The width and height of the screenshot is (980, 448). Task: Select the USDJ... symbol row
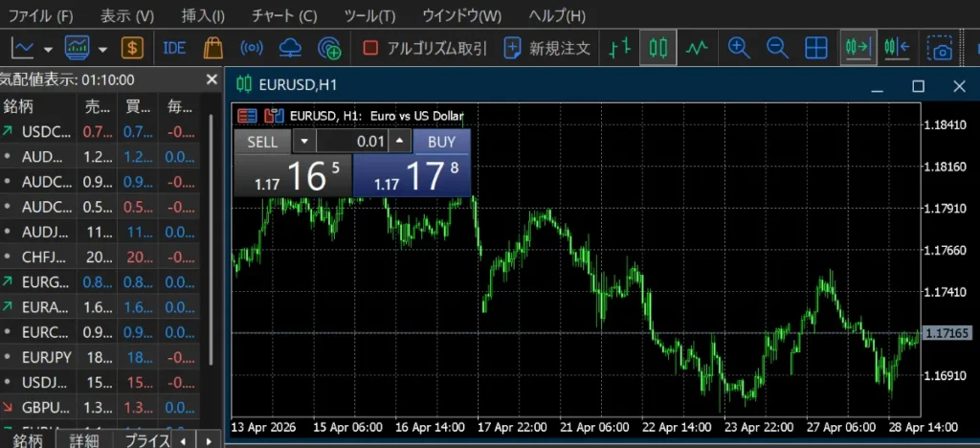pos(100,382)
